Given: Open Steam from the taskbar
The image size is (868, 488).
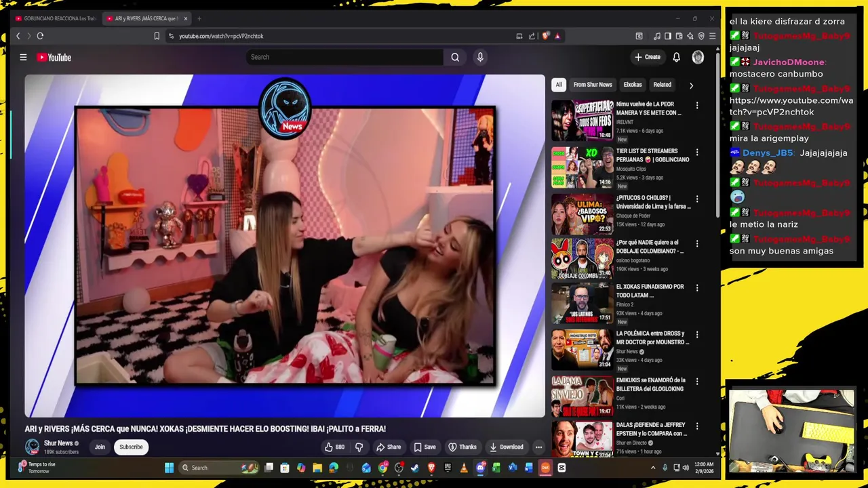Looking at the screenshot, I should [415, 468].
